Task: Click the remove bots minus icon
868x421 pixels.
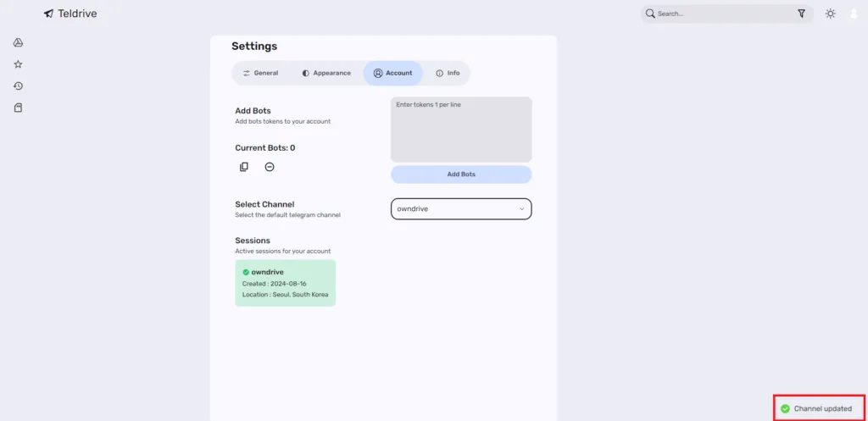Action: click(x=270, y=167)
